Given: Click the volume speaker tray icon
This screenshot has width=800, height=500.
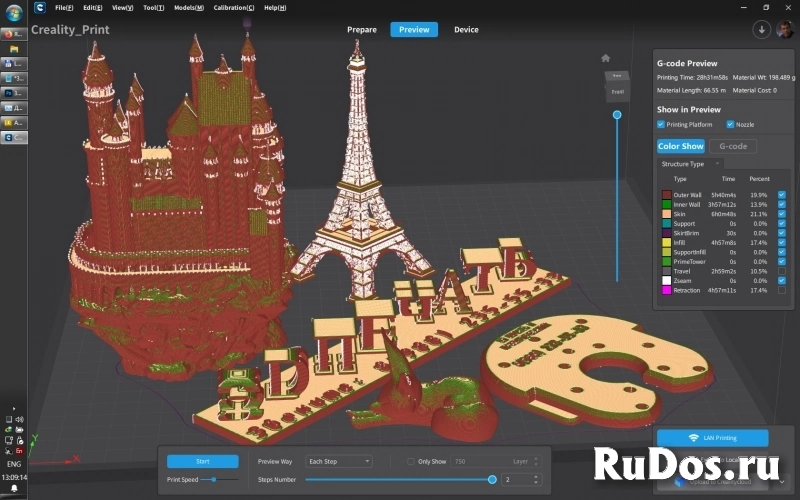Looking at the screenshot, I should (19, 419).
